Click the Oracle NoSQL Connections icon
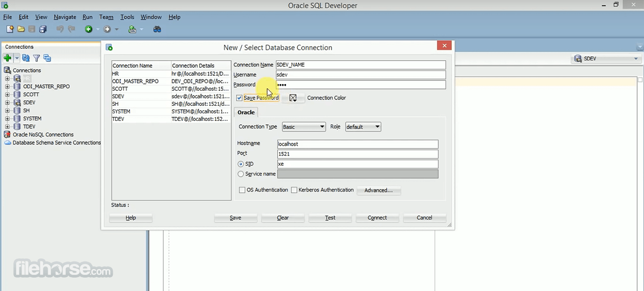644x291 pixels. point(7,134)
